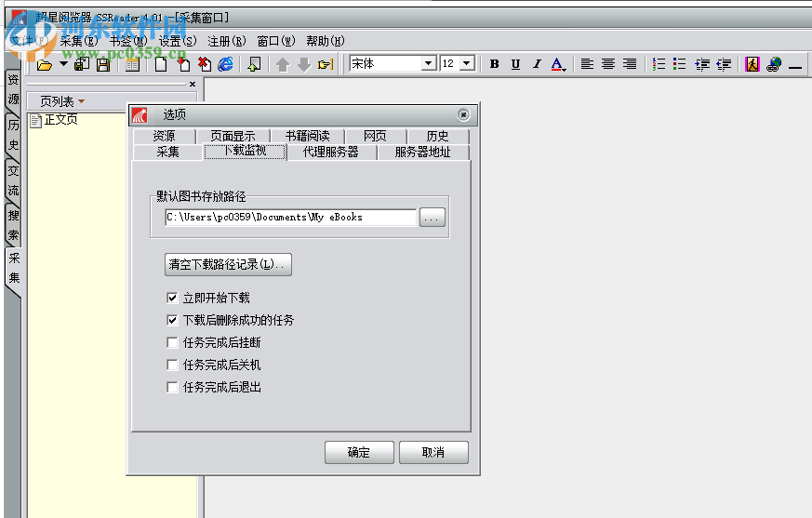Viewport: 812px width, 518px height.
Task: Click the save all toolbar icon
Action: coord(82,64)
